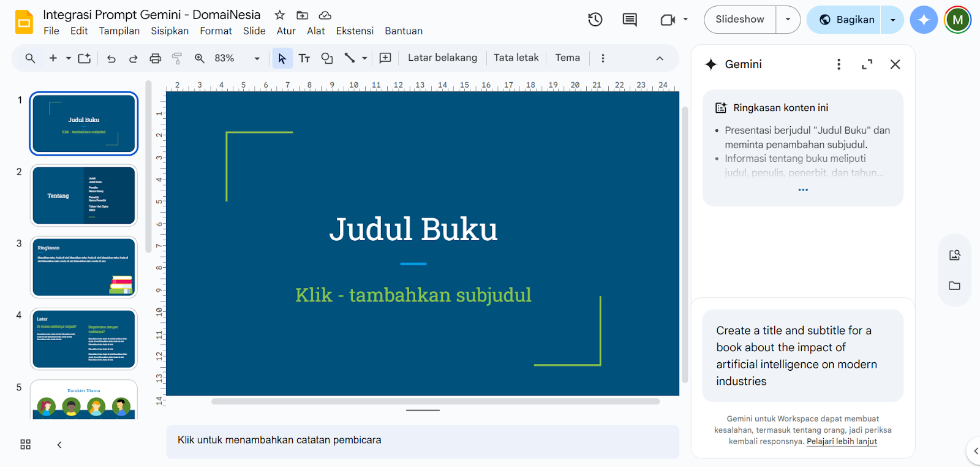Click the paint format icon
The width and height of the screenshot is (980, 467).
177,58
